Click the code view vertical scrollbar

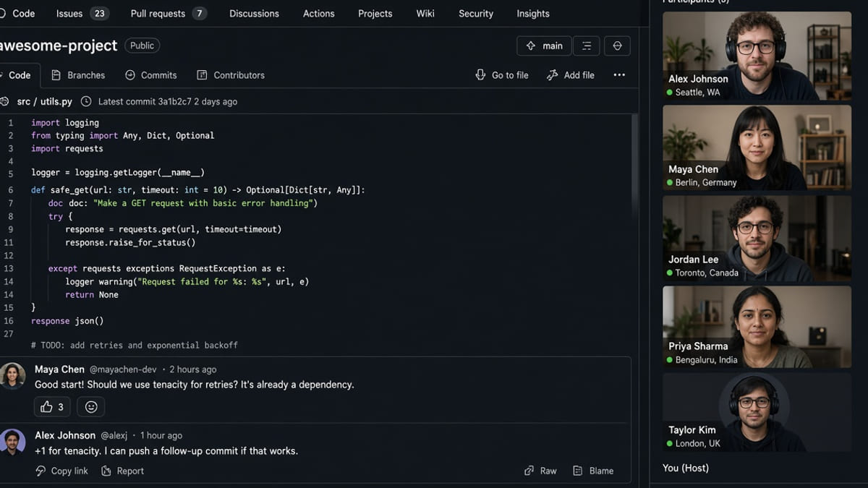[x=636, y=166]
